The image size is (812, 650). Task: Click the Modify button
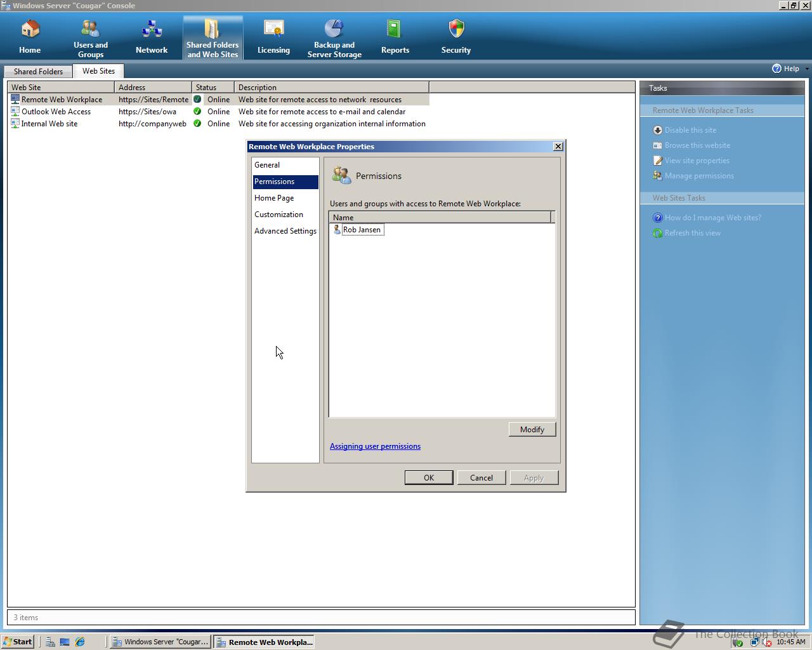click(x=532, y=430)
